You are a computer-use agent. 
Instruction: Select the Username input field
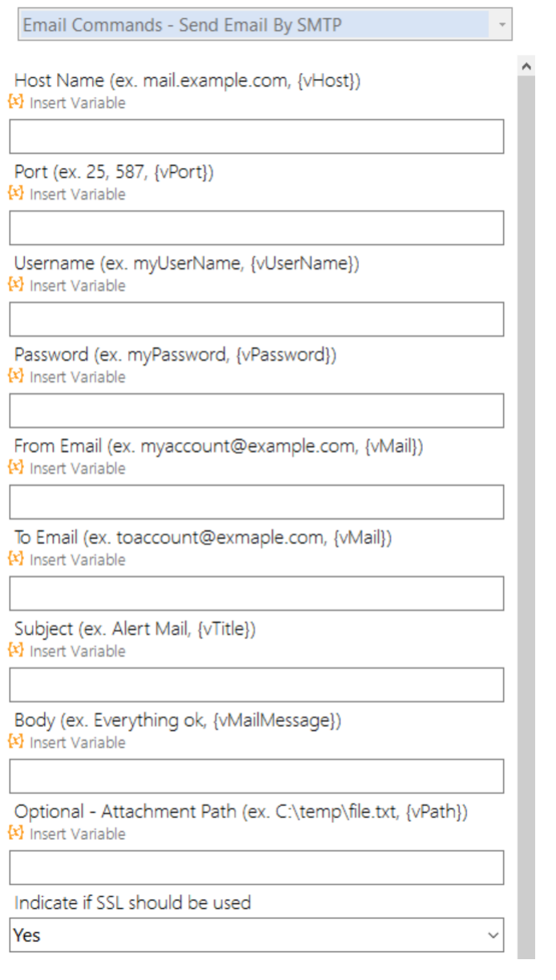(x=256, y=319)
